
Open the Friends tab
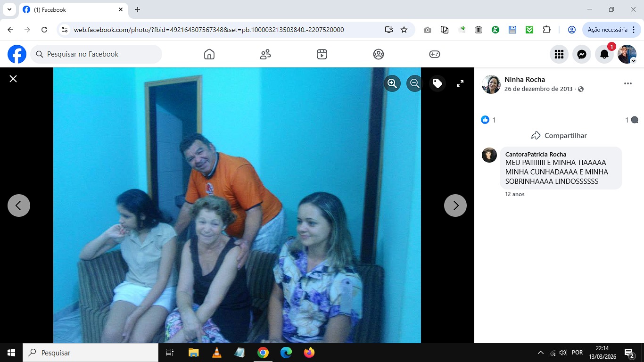click(265, 54)
